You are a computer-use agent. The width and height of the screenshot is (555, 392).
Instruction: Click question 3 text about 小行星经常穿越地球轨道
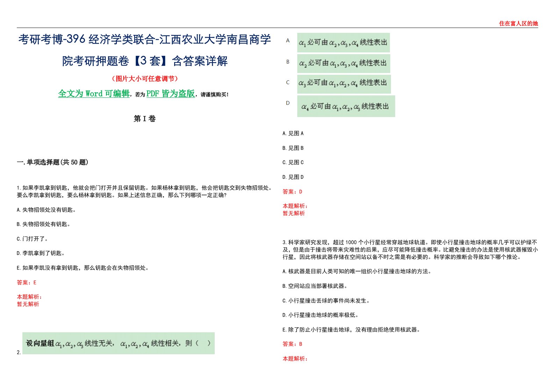[410, 249]
